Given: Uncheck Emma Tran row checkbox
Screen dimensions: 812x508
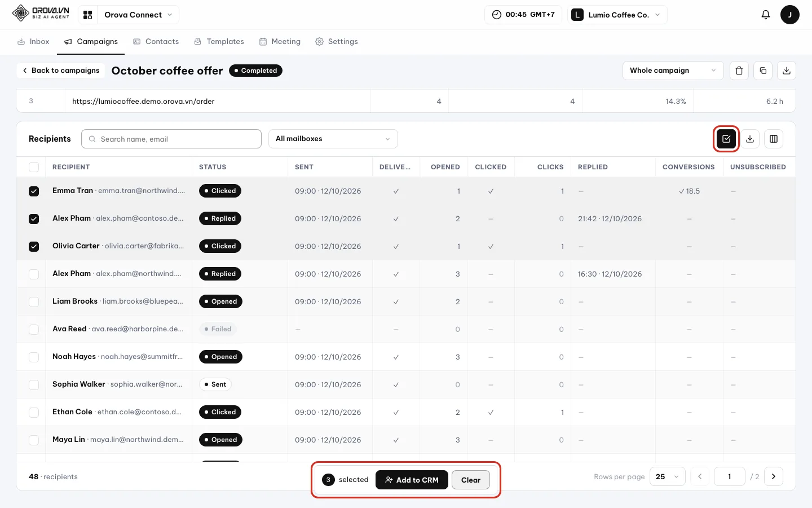Looking at the screenshot, I should (34, 191).
